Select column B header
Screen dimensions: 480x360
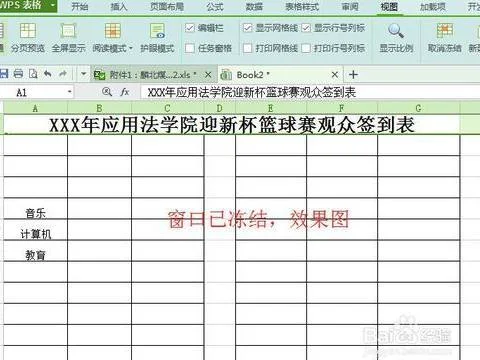coord(99,108)
